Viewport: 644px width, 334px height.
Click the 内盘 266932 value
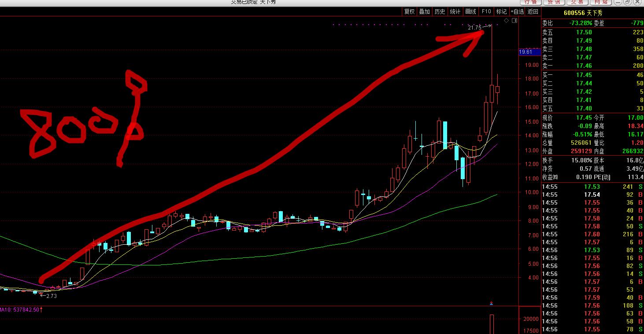pyautogui.click(x=633, y=151)
